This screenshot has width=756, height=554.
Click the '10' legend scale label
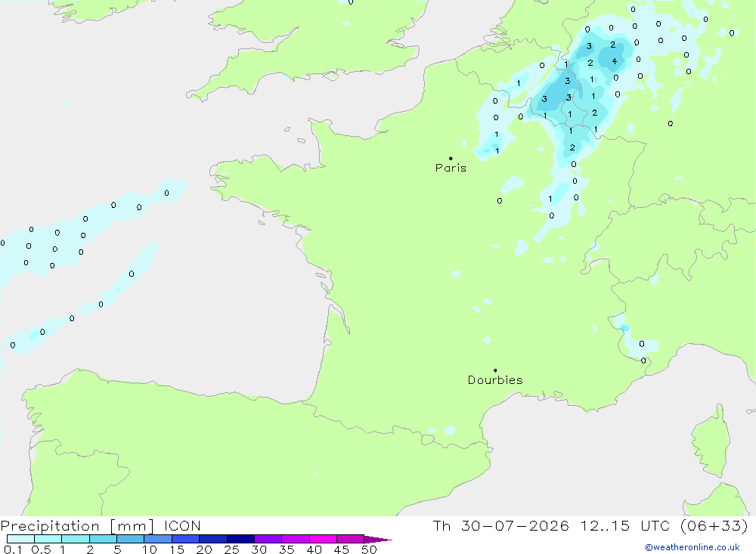point(150,549)
